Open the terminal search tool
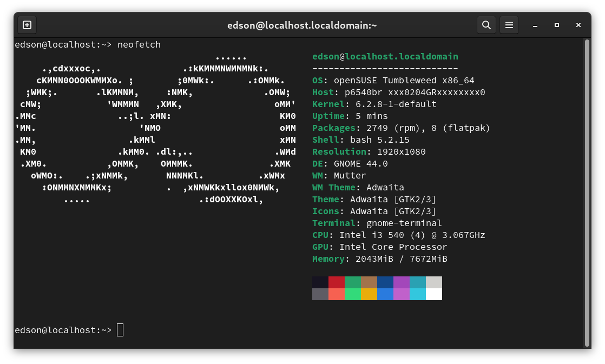Screen dimensions: 605x364 pyautogui.click(x=486, y=25)
